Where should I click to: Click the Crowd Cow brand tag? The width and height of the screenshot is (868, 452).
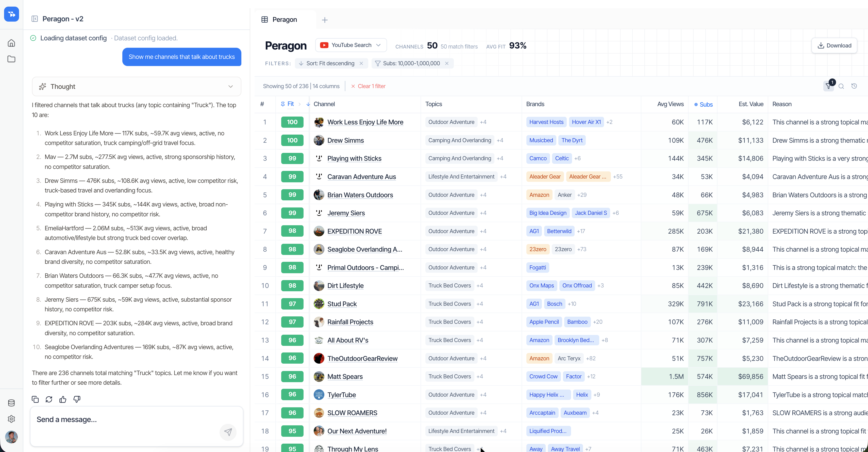point(543,377)
